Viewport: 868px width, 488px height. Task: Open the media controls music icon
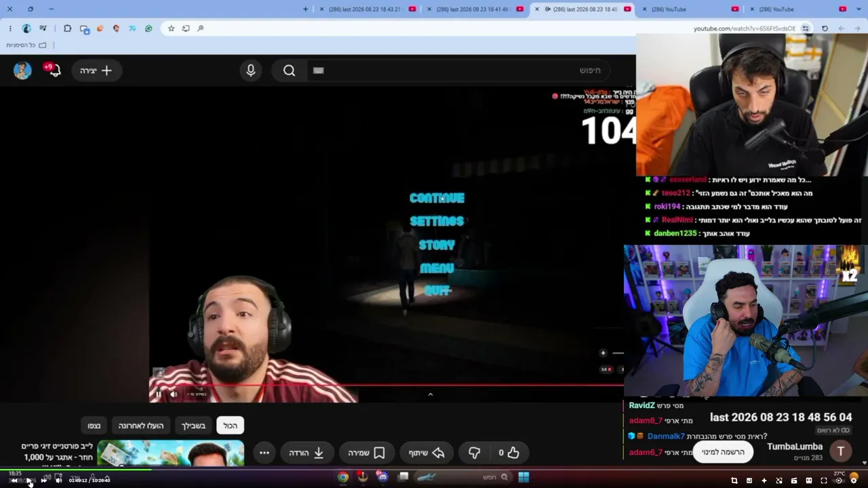[43, 28]
